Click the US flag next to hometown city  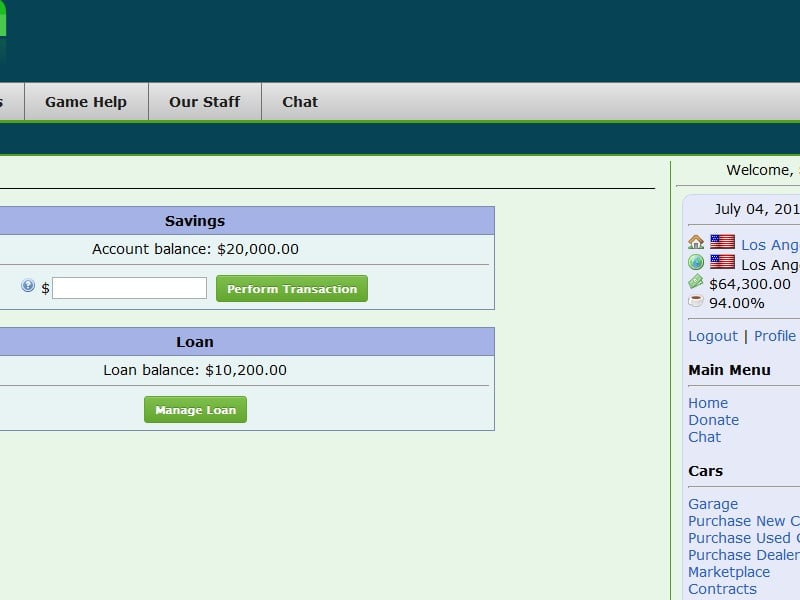[x=721, y=242]
